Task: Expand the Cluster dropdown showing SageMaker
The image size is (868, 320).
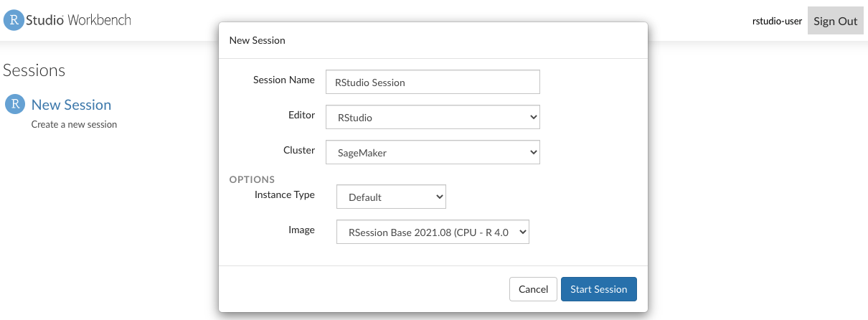Action: [x=432, y=152]
